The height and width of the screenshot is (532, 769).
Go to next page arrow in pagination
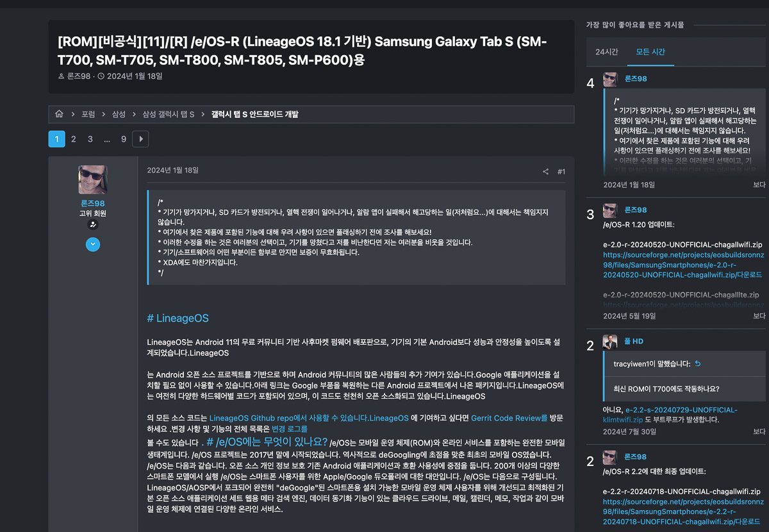140,139
